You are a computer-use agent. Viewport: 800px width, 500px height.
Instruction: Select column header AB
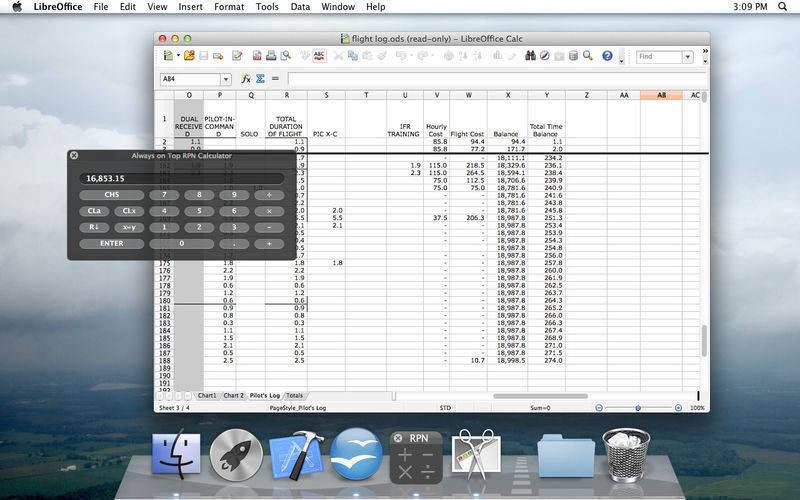point(661,95)
